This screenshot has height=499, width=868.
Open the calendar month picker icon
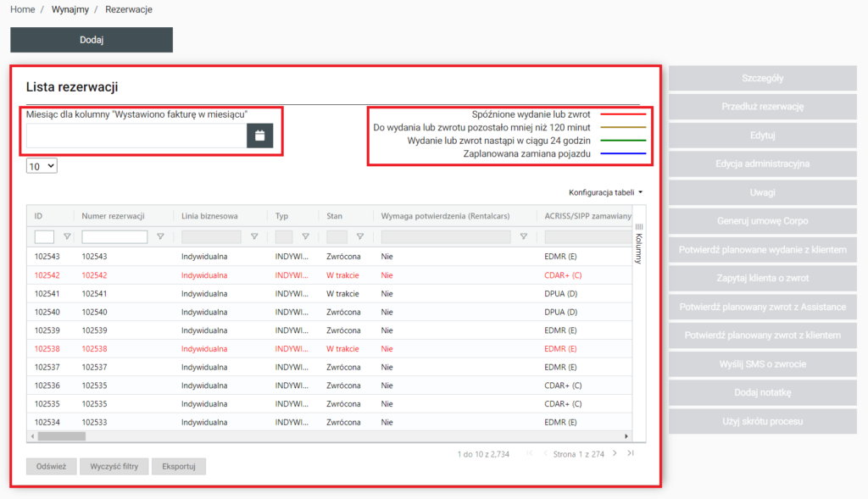click(259, 136)
